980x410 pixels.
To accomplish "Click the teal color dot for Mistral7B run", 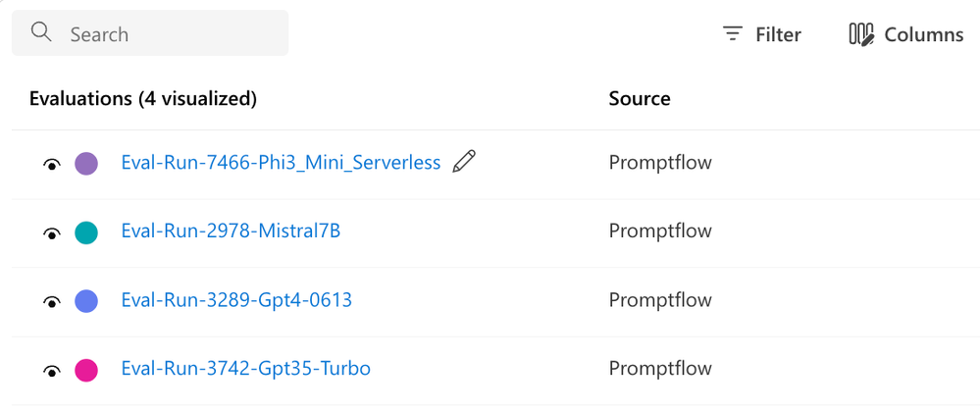I will coord(86,232).
